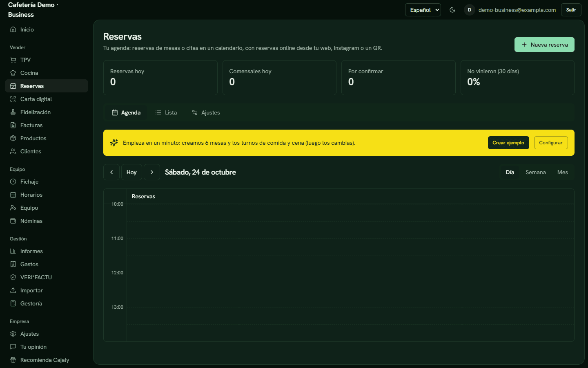Click user avatar D
Screen dimensions: 588x368
point(470,10)
